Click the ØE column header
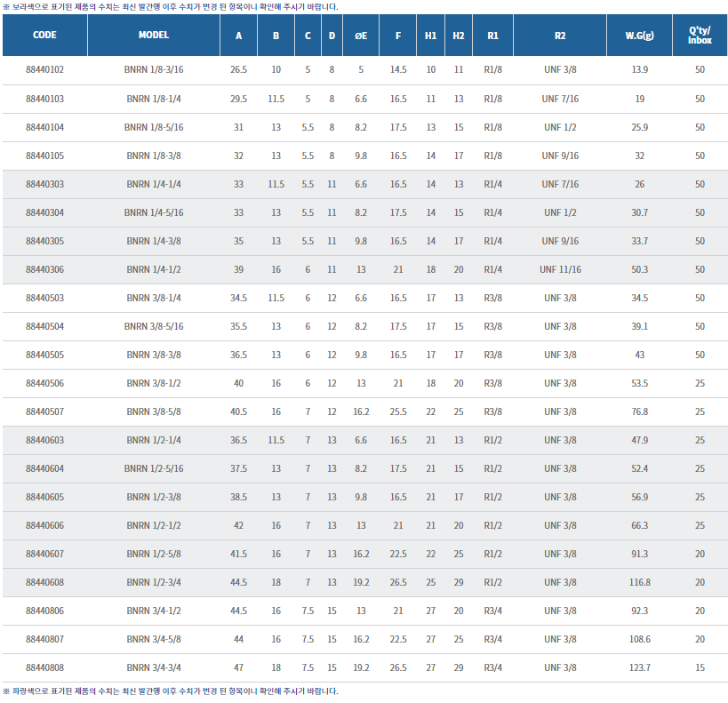 tap(361, 36)
